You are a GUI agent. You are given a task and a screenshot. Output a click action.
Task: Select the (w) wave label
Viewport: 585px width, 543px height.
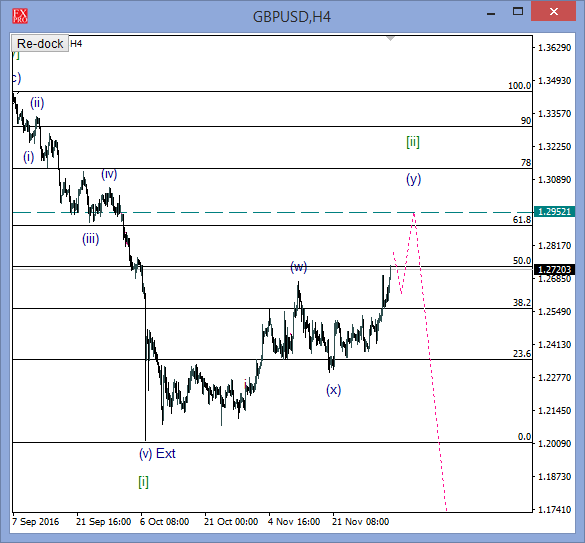point(299,267)
